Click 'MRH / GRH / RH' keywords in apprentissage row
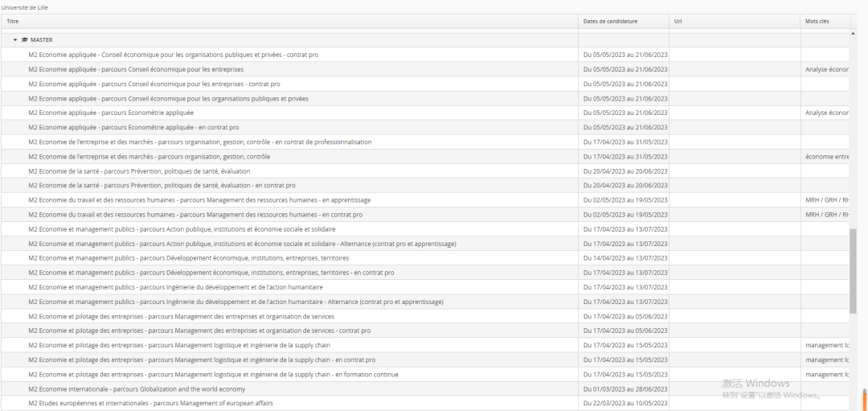 tap(828, 200)
